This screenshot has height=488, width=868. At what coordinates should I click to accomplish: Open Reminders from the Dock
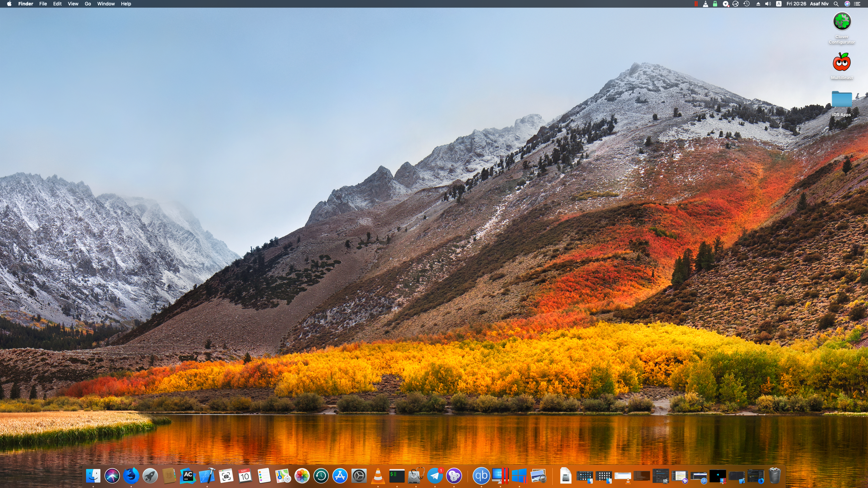pyautogui.click(x=264, y=476)
